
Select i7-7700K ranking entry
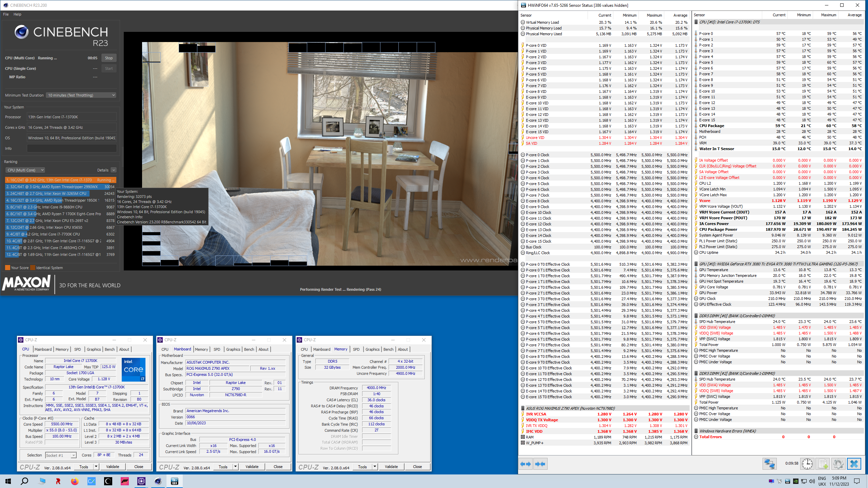pos(61,234)
